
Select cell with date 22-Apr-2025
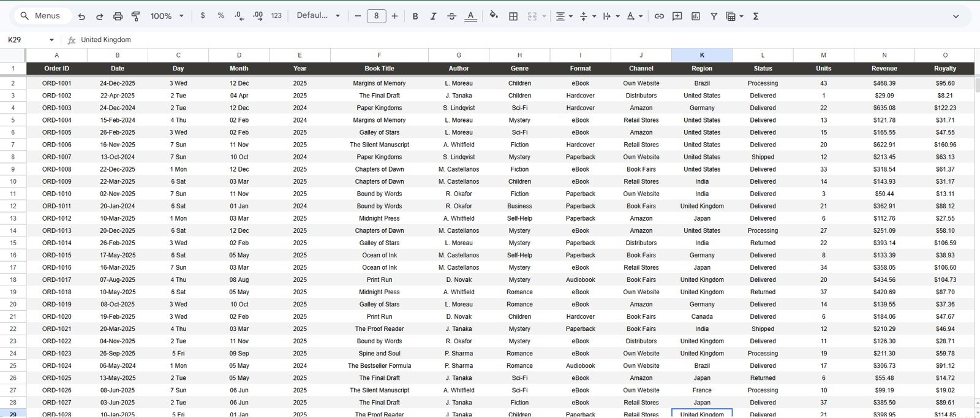point(118,96)
